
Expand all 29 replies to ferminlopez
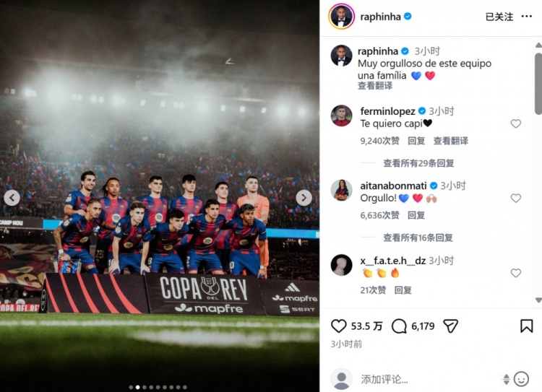click(x=418, y=163)
